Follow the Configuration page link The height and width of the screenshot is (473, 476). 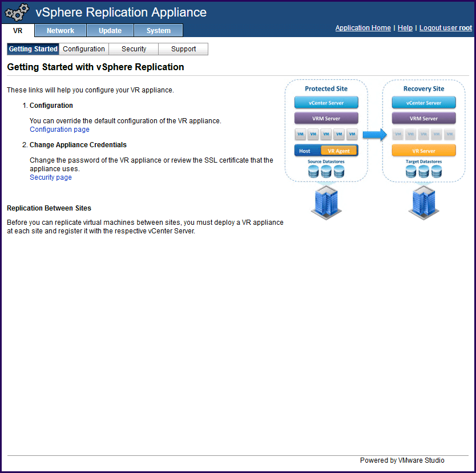[x=59, y=130]
